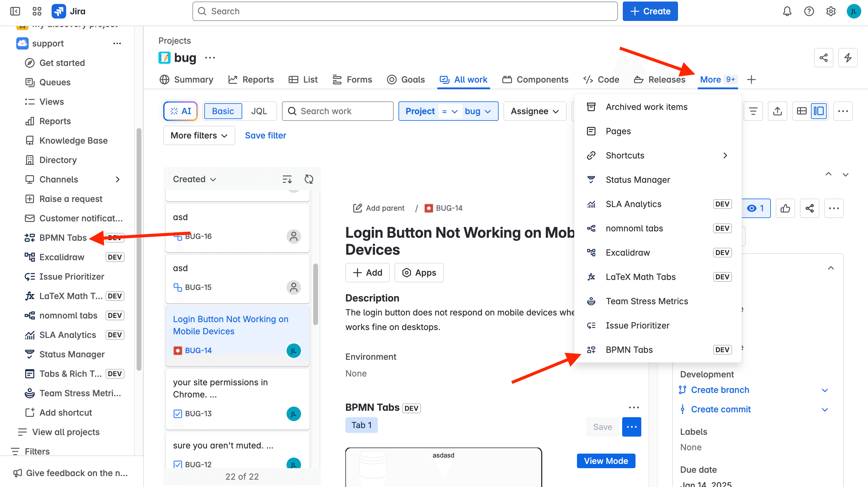Open the JL profile avatar in the header
The height and width of the screenshot is (487, 868).
853,11
